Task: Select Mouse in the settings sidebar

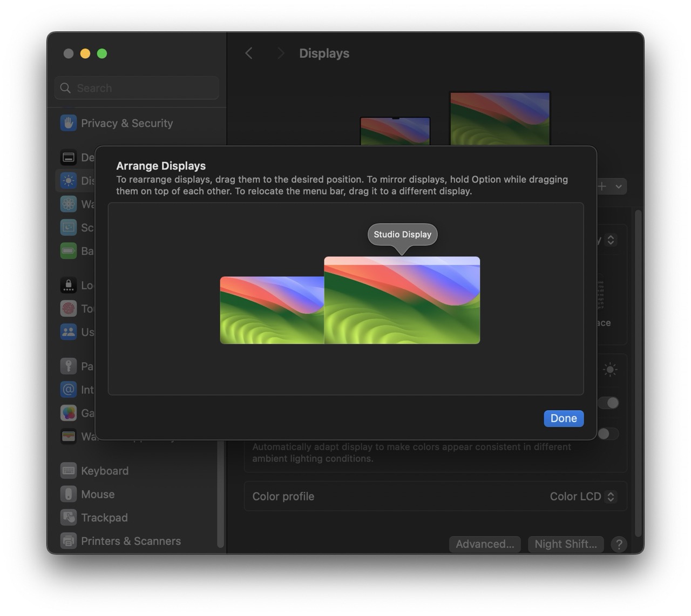Action: 98,494
